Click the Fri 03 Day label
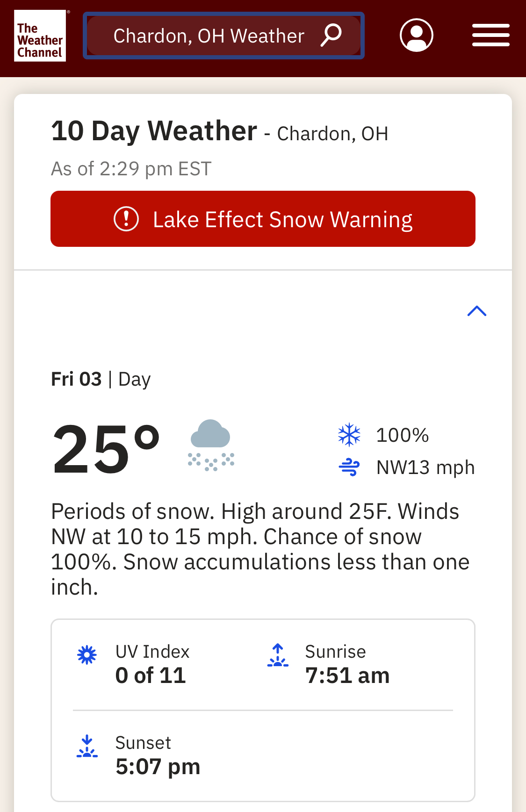Image resolution: width=526 pixels, height=812 pixels. [x=101, y=379]
